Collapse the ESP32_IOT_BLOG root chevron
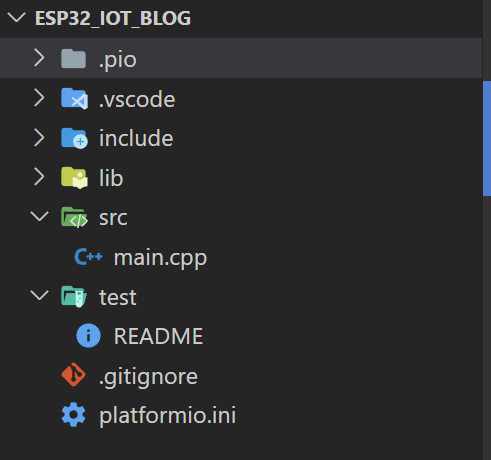 [x=17, y=17]
